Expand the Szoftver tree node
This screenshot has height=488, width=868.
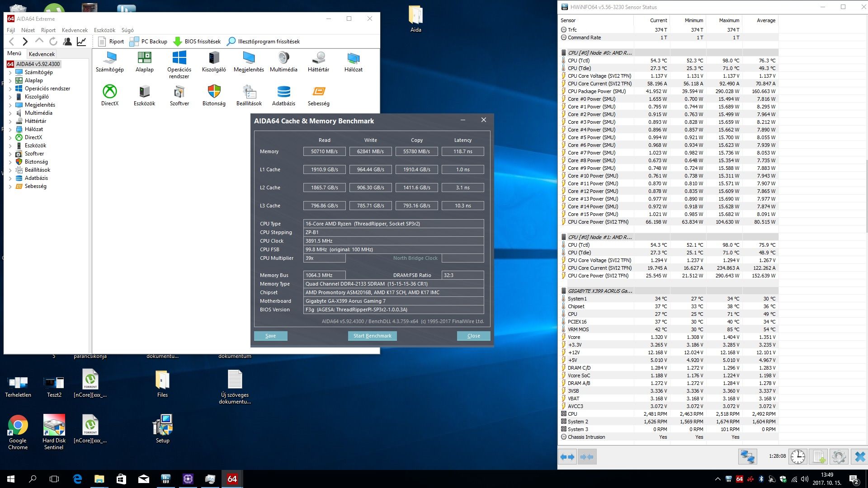tap(10, 154)
